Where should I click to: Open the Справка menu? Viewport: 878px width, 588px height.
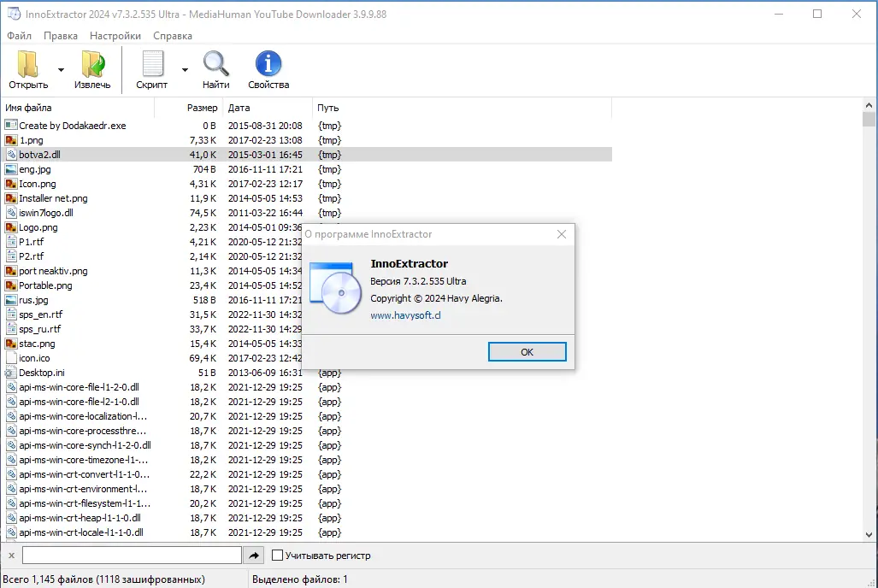pyautogui.click(x=173, y=36)
